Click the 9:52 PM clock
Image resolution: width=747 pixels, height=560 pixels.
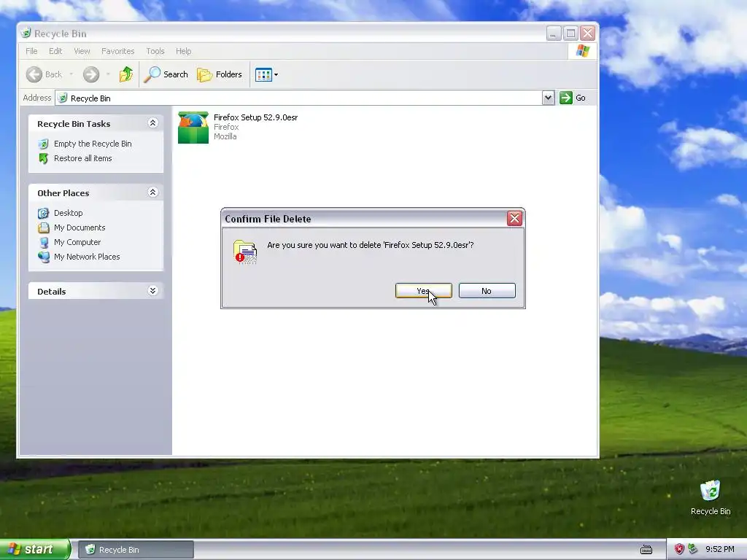tap(720, 550)
